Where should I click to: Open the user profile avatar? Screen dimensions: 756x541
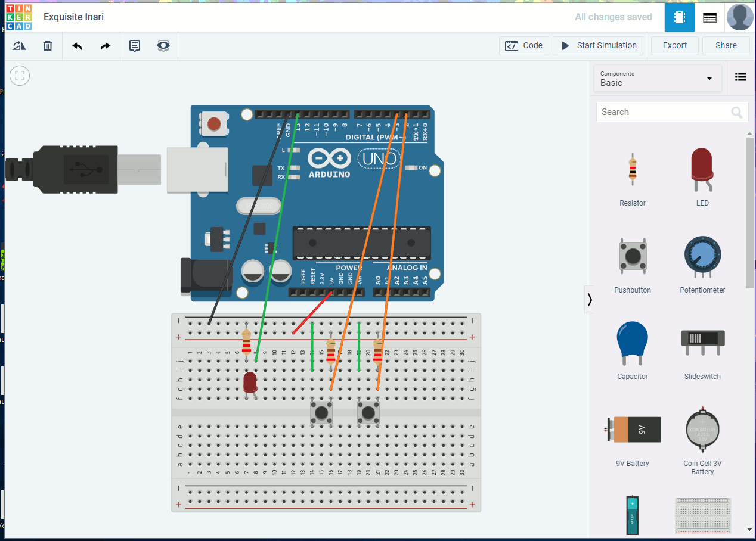[740, 17]
